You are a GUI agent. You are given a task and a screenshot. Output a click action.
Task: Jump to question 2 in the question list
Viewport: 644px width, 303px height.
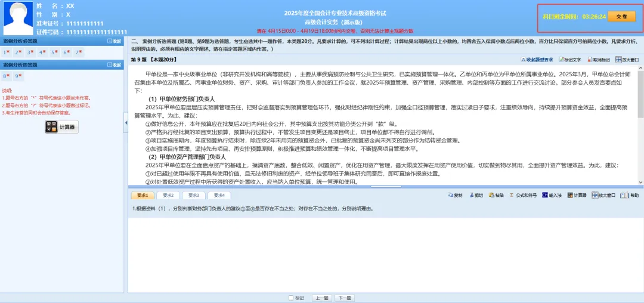[x=18, y=52]
